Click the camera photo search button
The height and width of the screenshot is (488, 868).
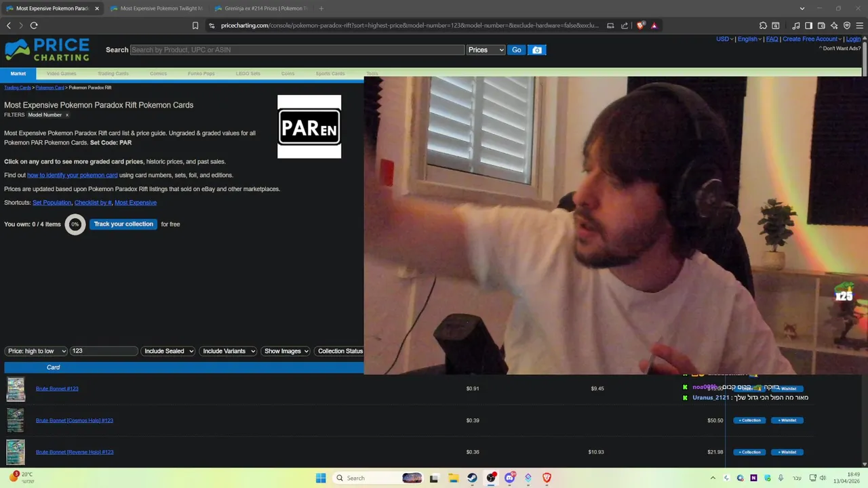537,50
